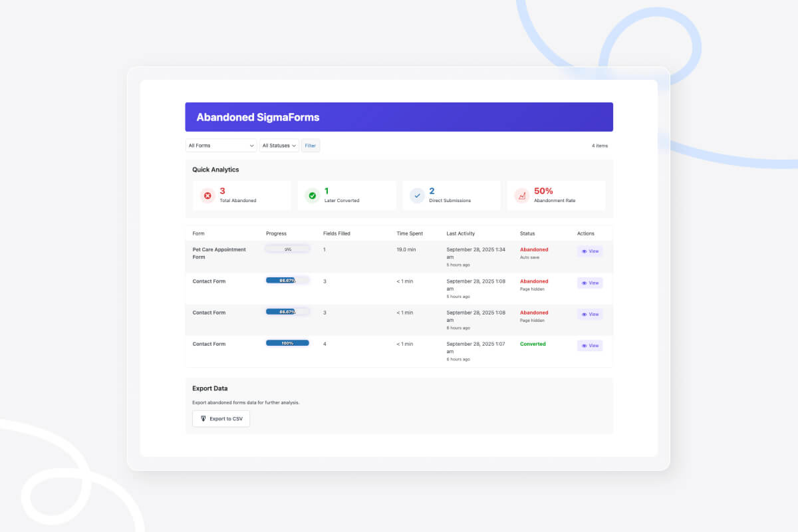Click the 50% Abandonment Rate value
Image resolution: width=798 pixels, height=532 pixels.
pyautogui.click(x=543, y=191)
